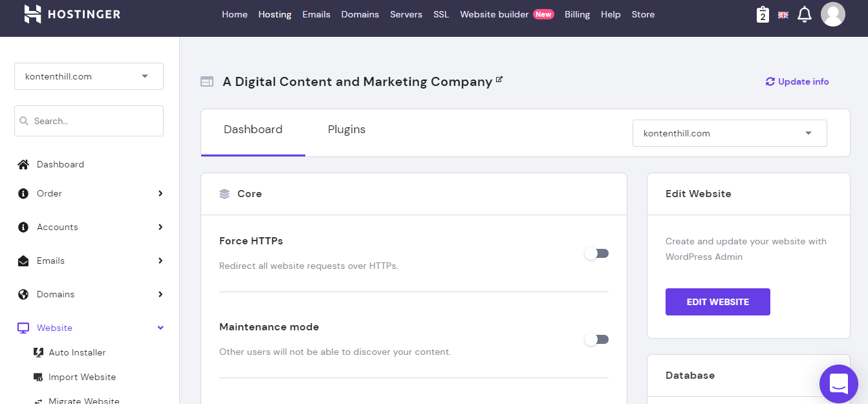
Task: Click the sidebar Search field
Action: [89, 121]
